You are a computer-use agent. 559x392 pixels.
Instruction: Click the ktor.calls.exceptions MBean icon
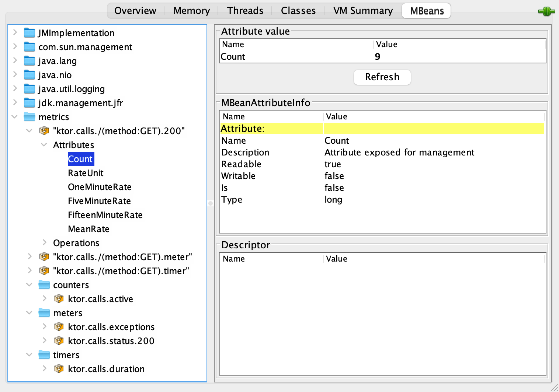pos(59,327)
